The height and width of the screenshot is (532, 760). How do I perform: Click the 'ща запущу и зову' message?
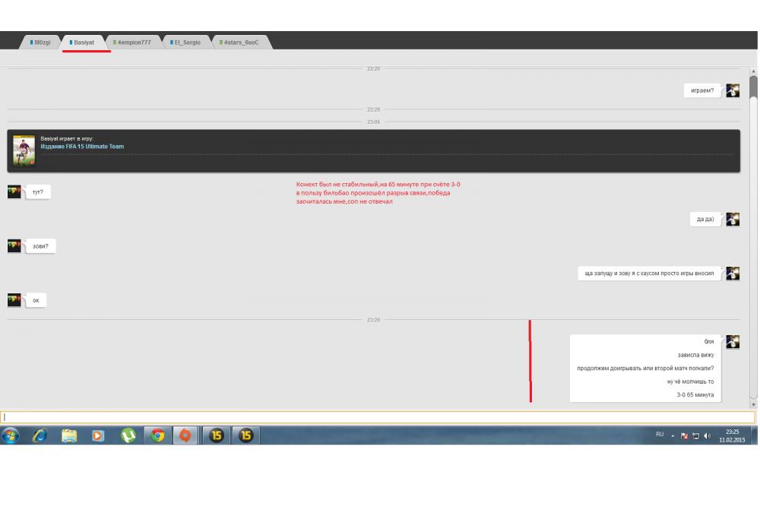point(649,274)
